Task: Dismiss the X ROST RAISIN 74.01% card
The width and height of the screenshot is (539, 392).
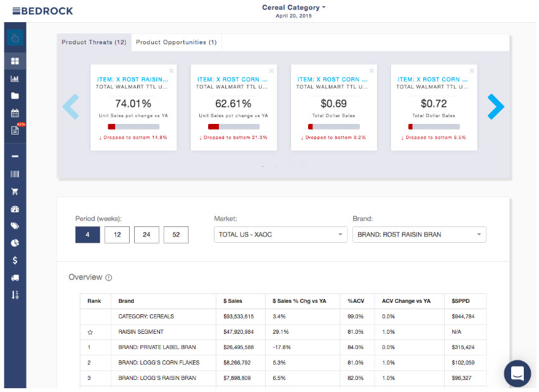Action: pyautogui.click(x=171, y=71)
